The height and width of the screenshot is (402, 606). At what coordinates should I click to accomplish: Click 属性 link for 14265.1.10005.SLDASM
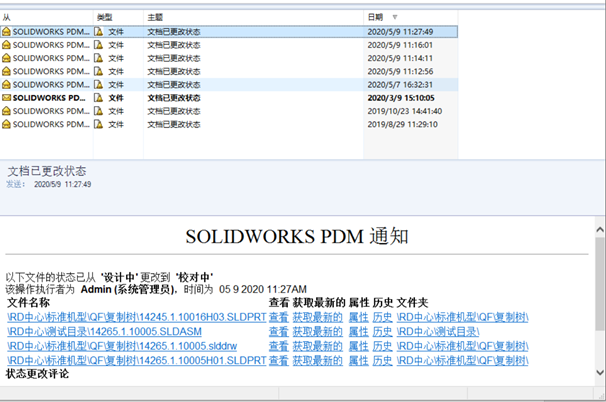(x=359, y=332)
